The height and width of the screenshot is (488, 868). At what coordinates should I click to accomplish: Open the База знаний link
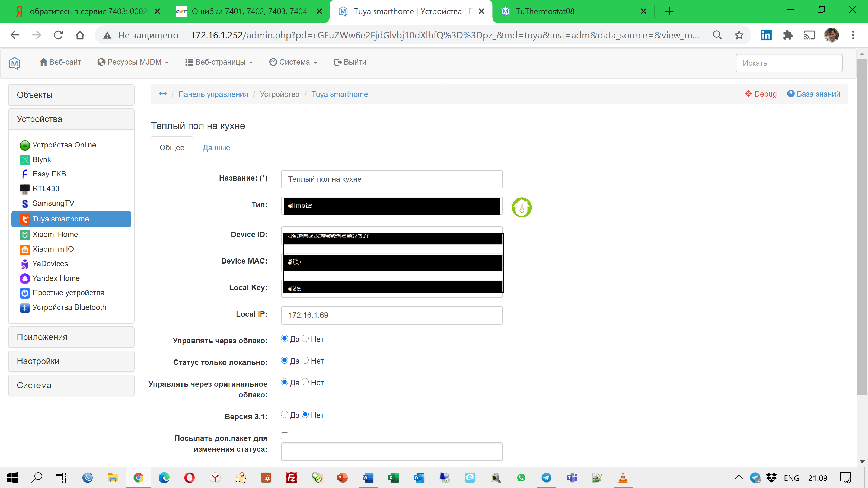(x=819, y=94)
